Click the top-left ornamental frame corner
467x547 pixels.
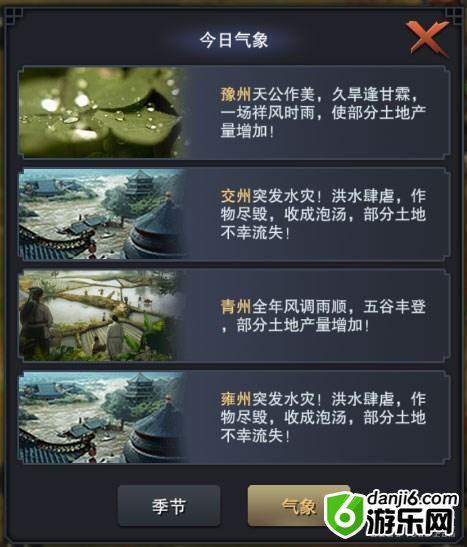tap(13, 15)
